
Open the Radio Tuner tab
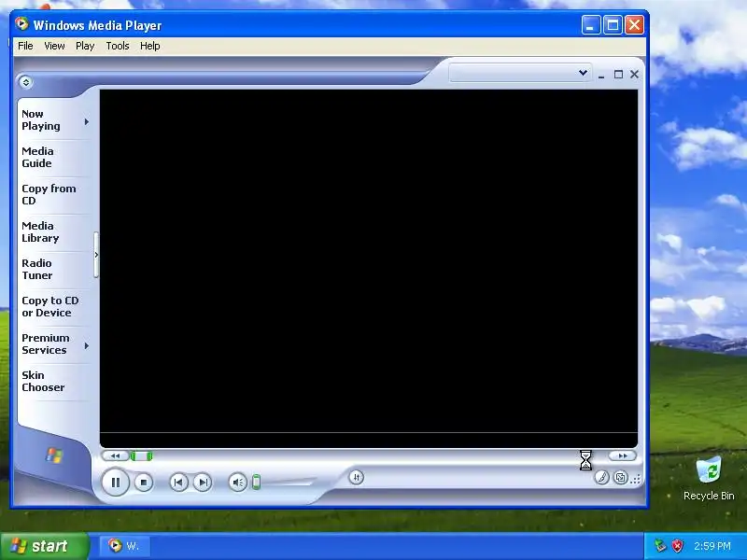coord(37,269)
